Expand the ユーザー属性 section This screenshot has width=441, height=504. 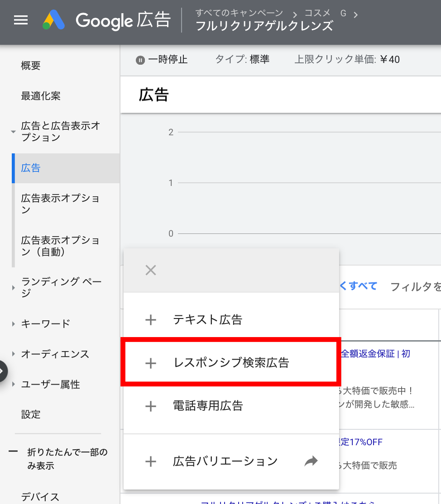[13, 384]
